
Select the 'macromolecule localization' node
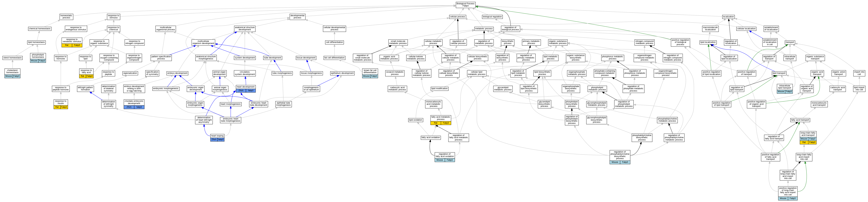710,29
